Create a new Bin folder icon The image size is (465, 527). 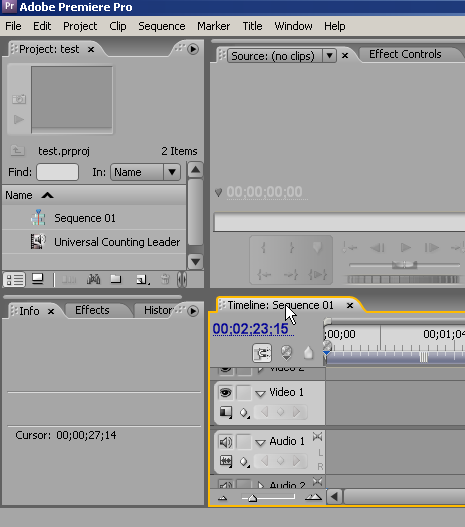[x=116, y=279]
